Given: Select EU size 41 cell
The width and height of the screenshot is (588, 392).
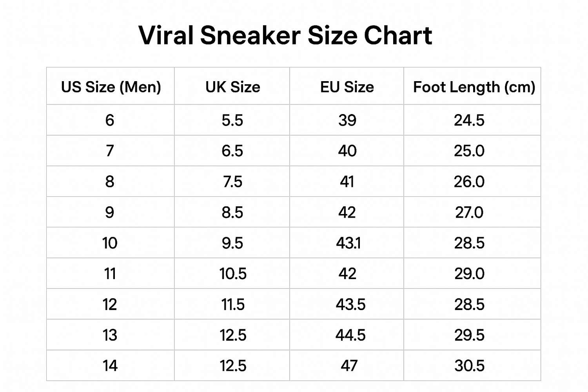Looking at the screenshot, I should (347, 181).
